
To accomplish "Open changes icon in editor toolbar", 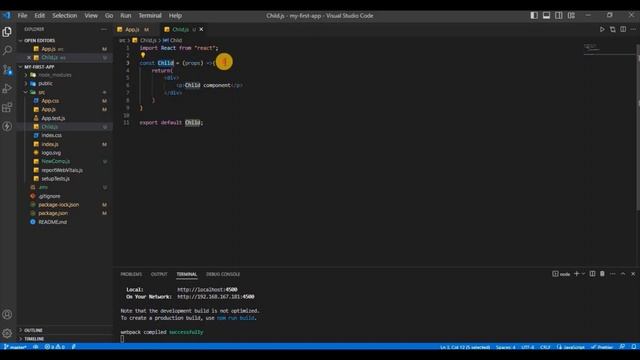I will tap(613, 29).
